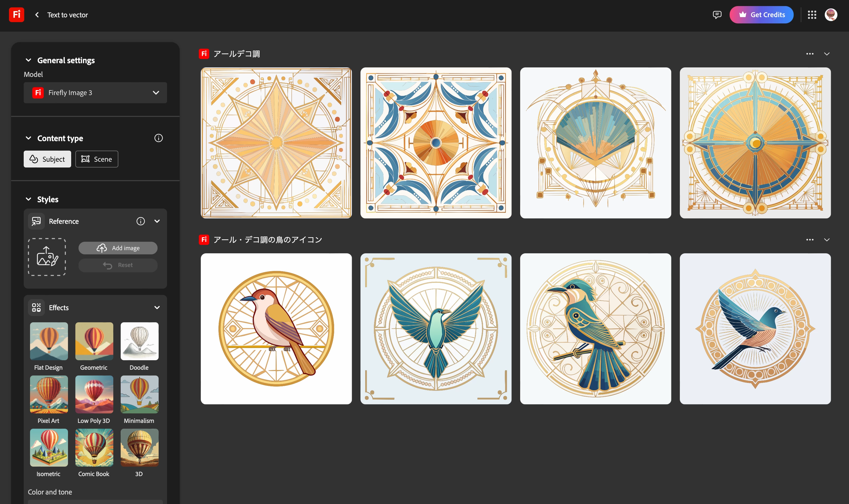
Task: Collapse the Effects panel
Action: click(x=157, y=307)
